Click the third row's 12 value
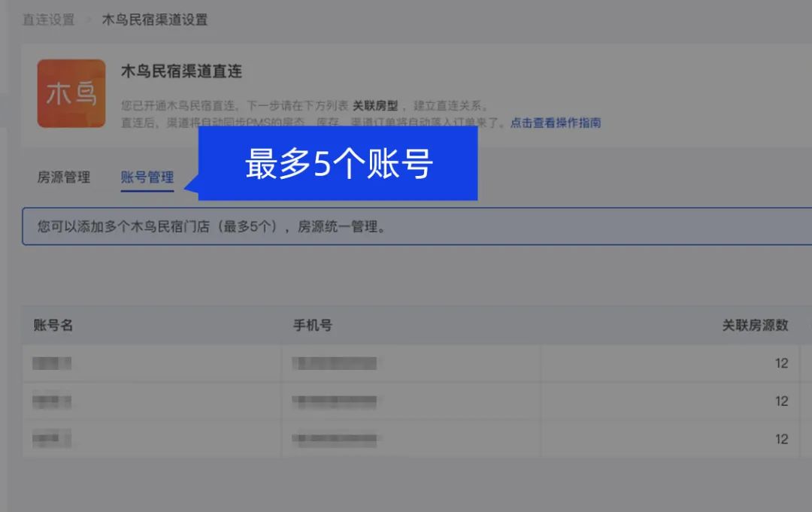The width and height of the screenshot is (812, 512). (781, 439)
